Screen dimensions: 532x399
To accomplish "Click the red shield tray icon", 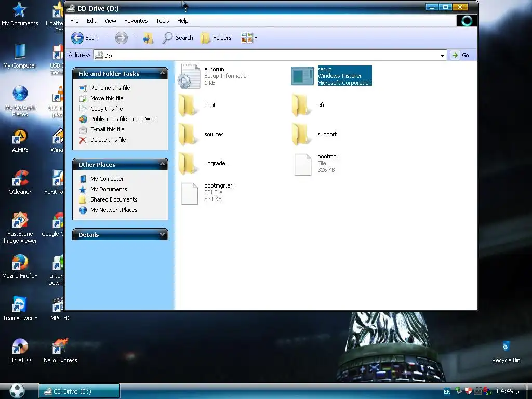I will (468, 391).
